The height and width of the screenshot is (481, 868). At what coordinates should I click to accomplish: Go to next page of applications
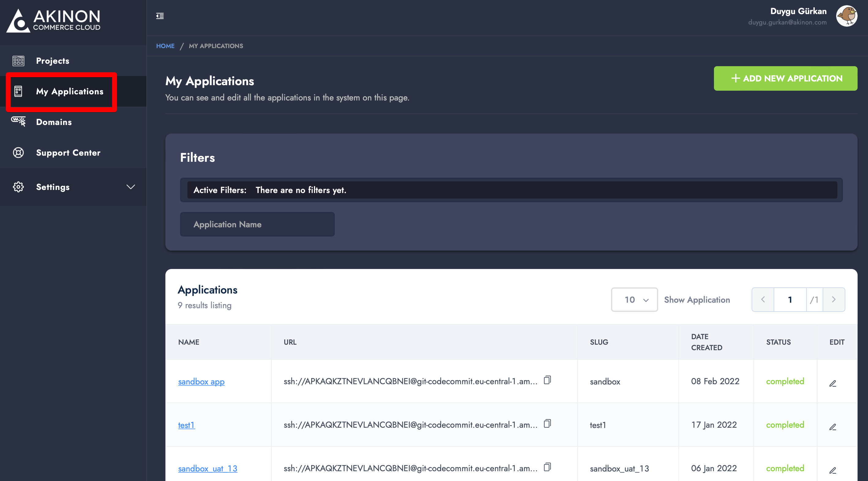834,300
